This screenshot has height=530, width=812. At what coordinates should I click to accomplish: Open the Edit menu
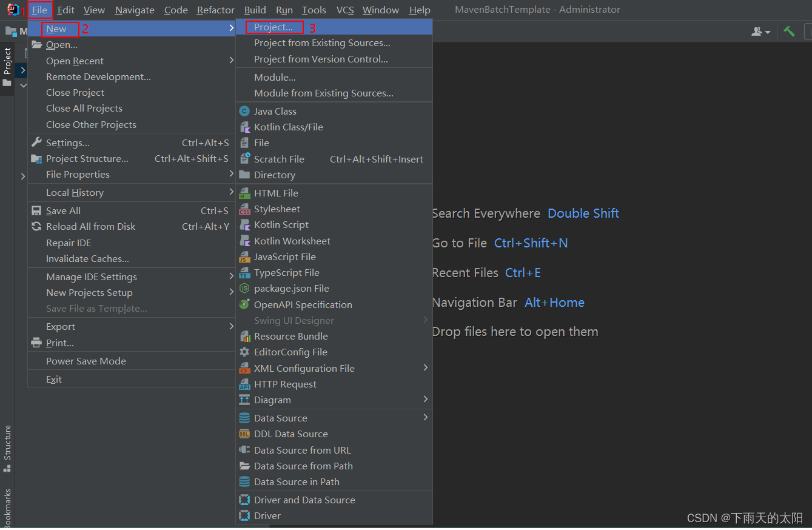(x=66, y=10)
